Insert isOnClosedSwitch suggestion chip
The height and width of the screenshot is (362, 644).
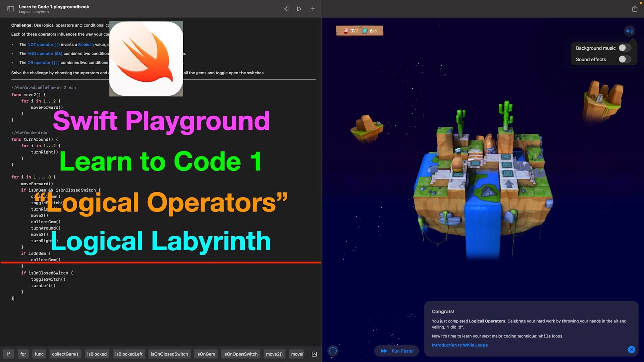[x=169, y=354]
